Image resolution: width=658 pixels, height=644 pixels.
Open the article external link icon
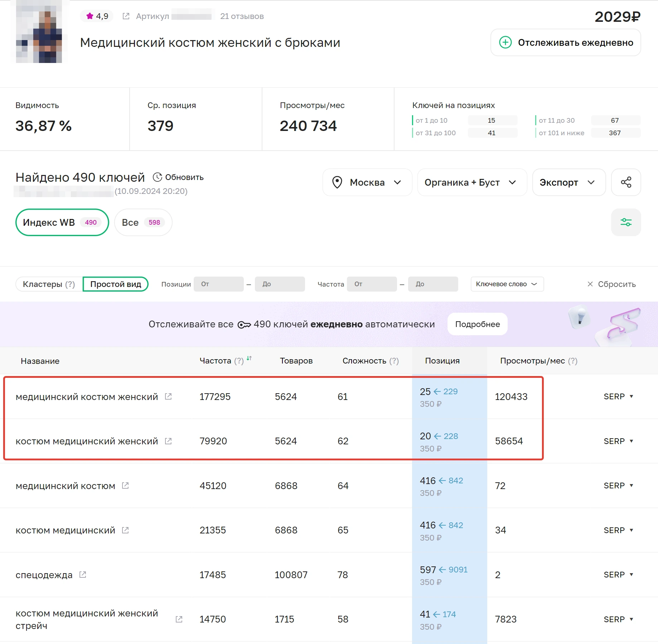[x=126, y=16]
